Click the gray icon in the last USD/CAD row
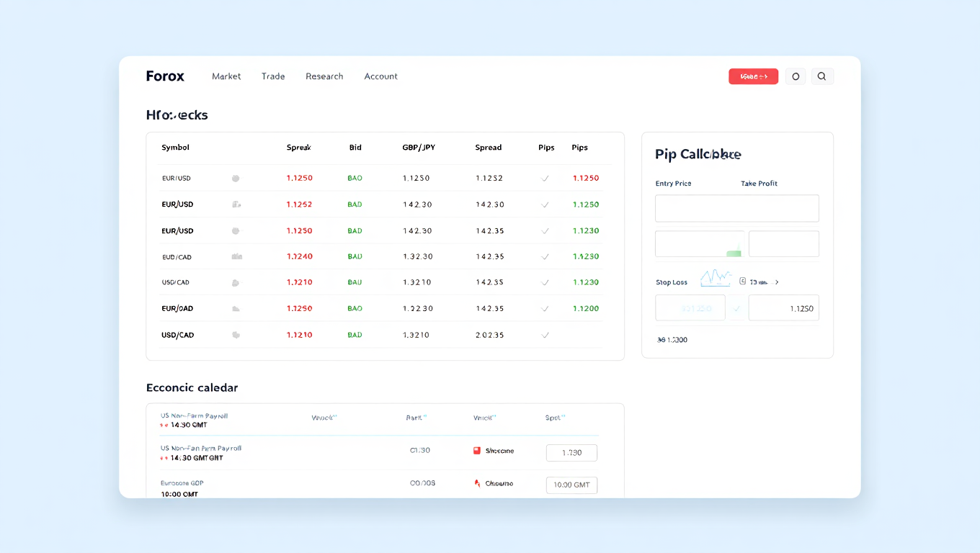This screenshot has width=980, height=553. 236,335
